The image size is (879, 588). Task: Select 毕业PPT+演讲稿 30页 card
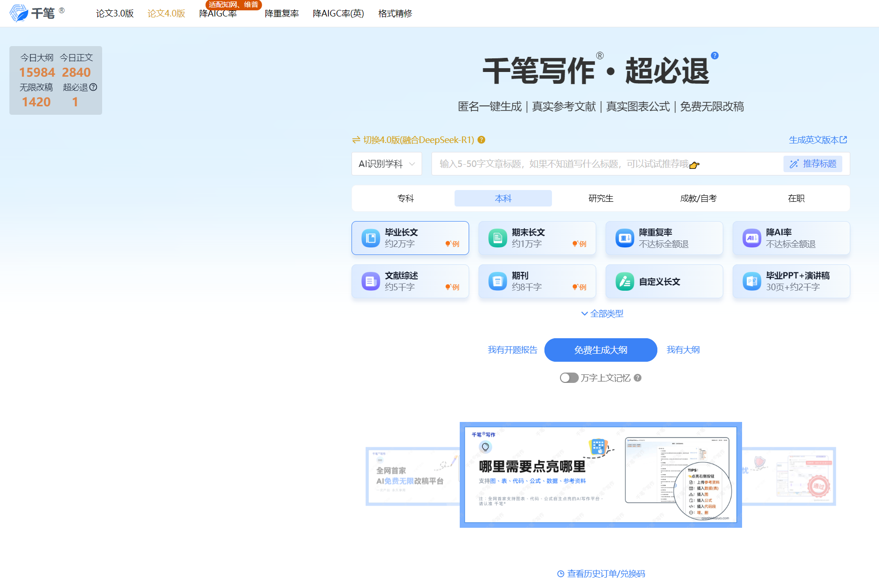[791, 281]
